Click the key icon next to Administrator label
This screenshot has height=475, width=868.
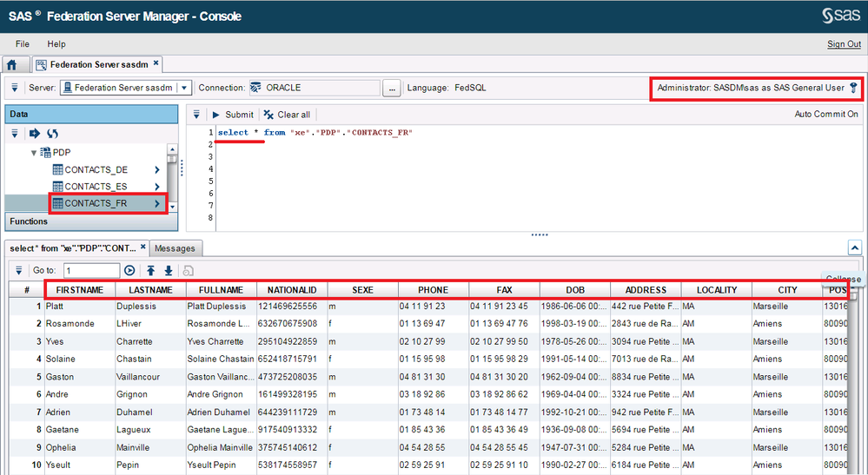853,88
